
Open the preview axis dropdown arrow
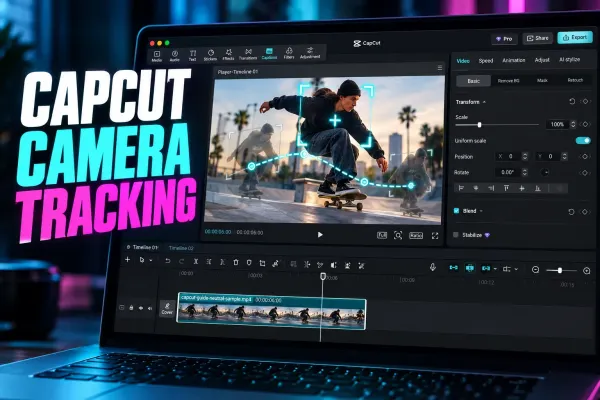click(516, 269)
